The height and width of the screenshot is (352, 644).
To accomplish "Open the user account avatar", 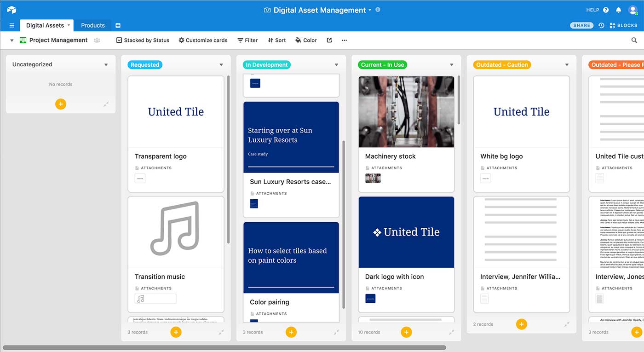I will [x=632, y=10].
